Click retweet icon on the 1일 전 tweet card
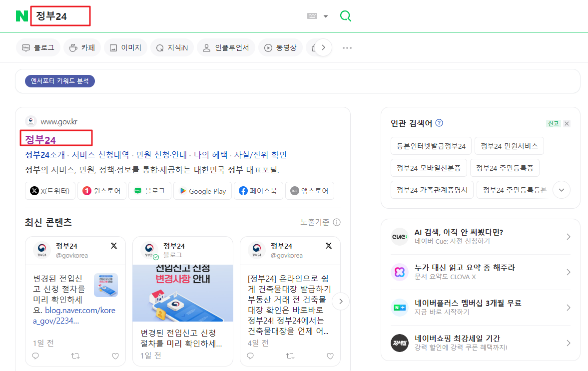Viewport: 588px width, 371px height. point(75,356)
